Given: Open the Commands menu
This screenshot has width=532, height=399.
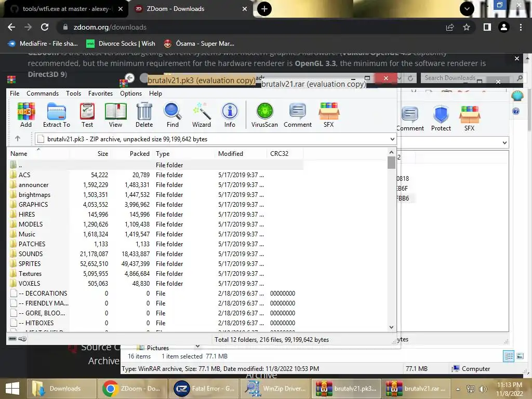Looking at the screenshot, I should click(43, 94).
